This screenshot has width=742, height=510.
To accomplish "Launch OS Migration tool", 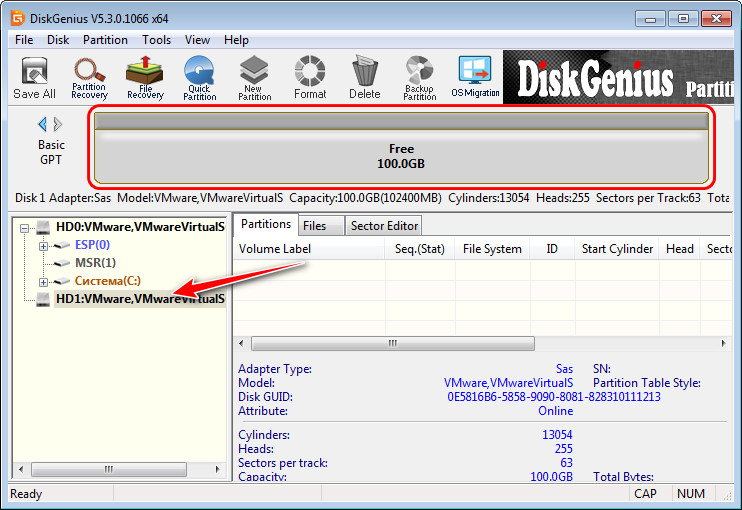I will coord(475,78).
